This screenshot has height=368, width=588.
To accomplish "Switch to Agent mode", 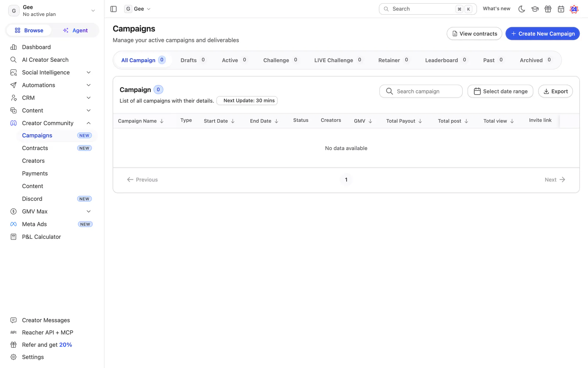I will click(75, 31).
